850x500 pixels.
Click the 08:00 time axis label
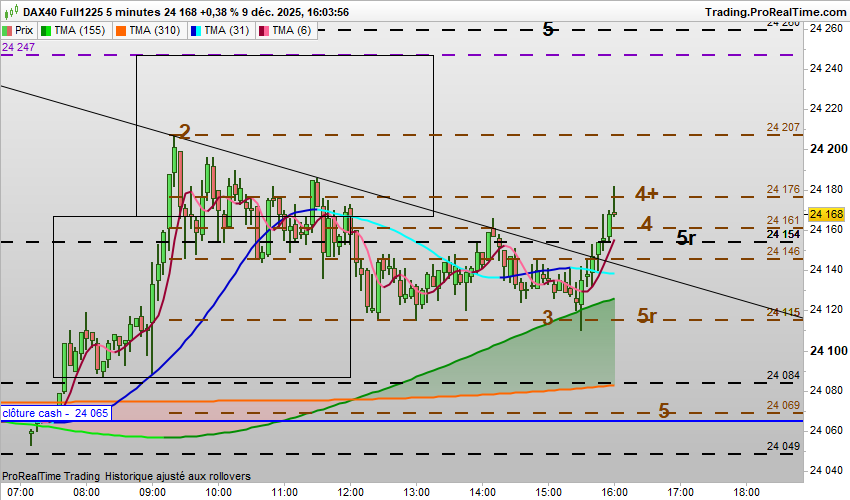click(87, 492)
